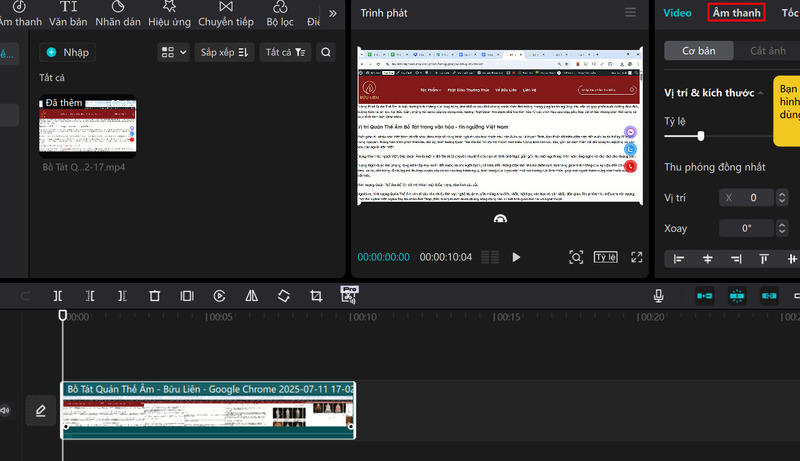This screenshot has height=461, width=800.
Task: Toggle the auto snapping timeline button
Action: (737, 296)
